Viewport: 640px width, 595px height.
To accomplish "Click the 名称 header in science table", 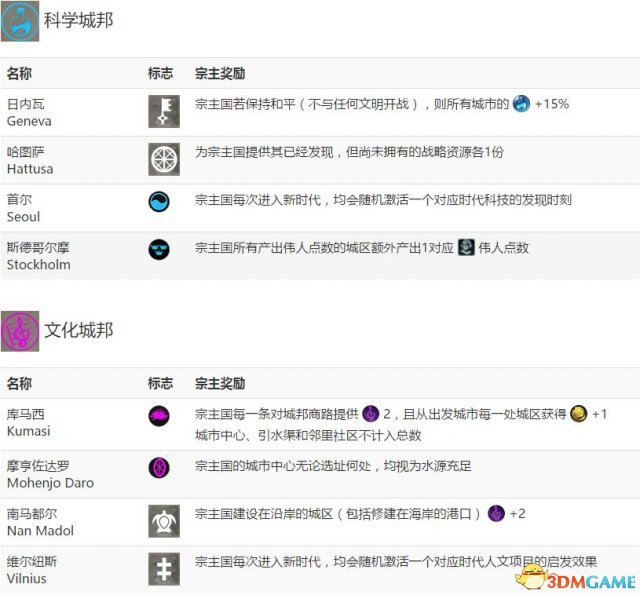I will tap(19, 74).
